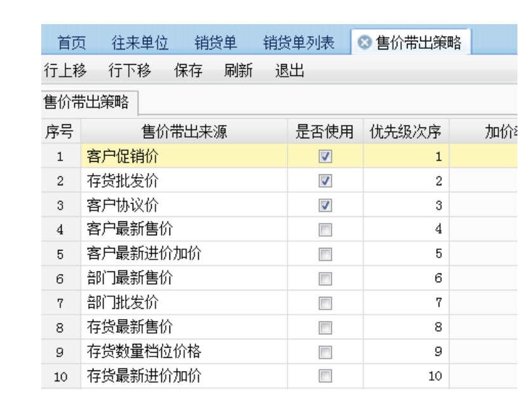The image size is (532, 411).
Task: Select the 存货数量档位价格 cell
Action: [184, 352]
